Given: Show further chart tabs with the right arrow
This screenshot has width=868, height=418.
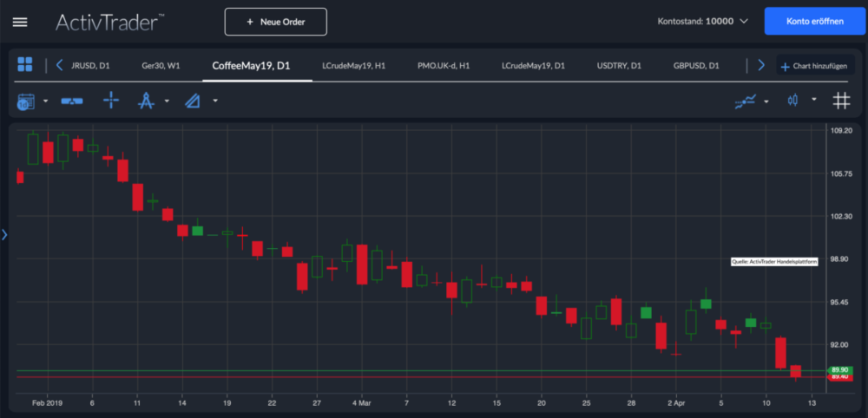Looking at the screenshot, I should pos(761,65).
